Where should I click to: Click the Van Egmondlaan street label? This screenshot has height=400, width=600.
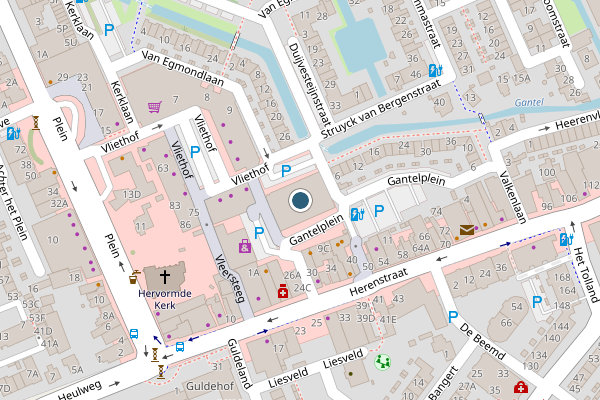[x=183, y=68]
